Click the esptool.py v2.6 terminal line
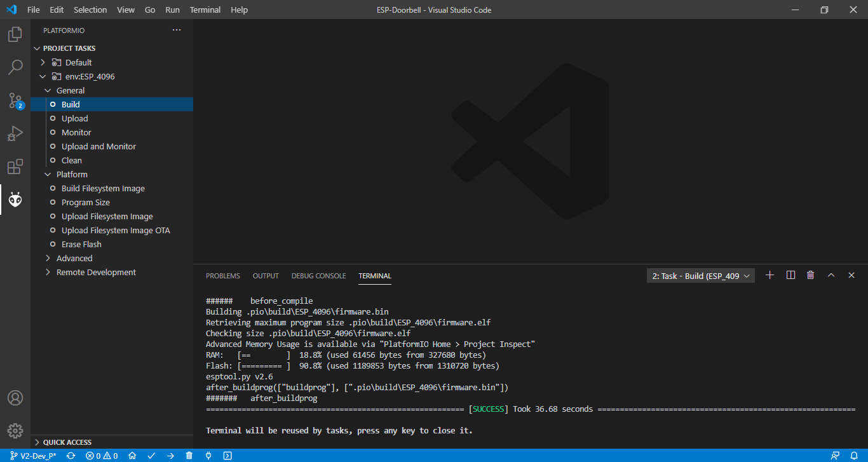Viewport: 868px width, 462px height. (240, 376)
